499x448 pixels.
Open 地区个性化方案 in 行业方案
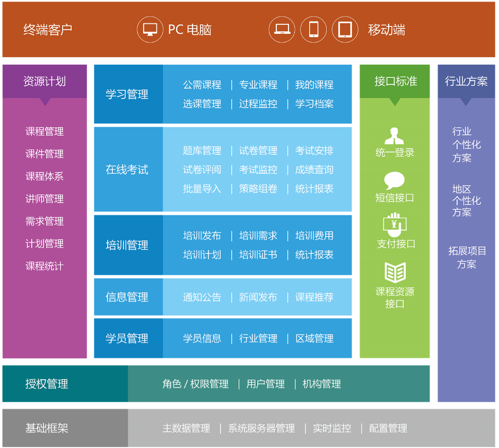click(466, 200)
